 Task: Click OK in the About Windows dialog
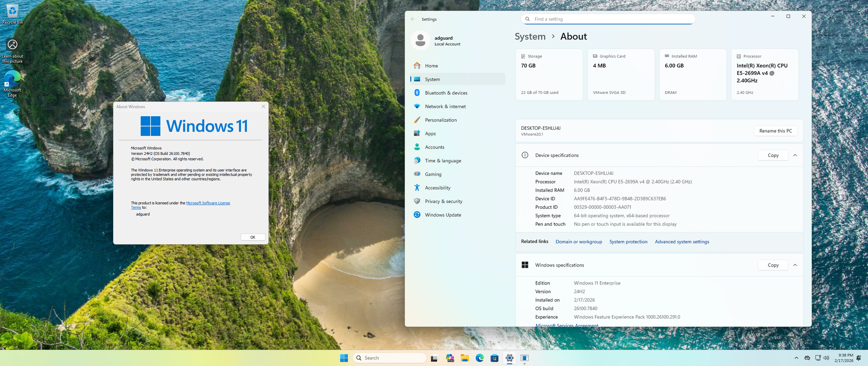[x=253, y=237]
